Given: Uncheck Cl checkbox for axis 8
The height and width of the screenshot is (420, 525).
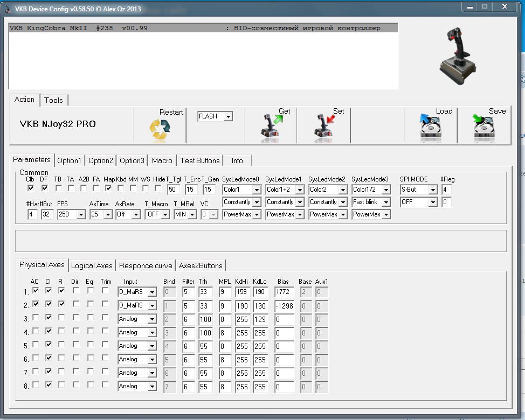Looking at the screenshot, I should pos(49,384).
